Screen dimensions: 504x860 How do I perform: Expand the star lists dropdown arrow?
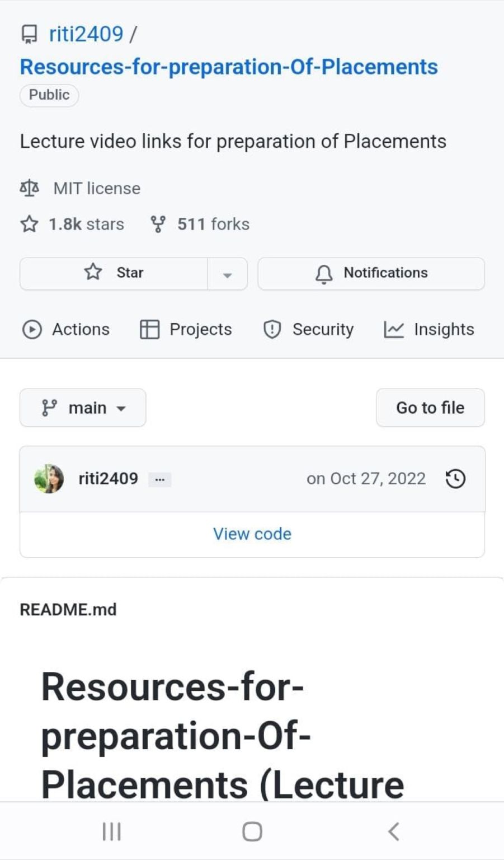227,274
